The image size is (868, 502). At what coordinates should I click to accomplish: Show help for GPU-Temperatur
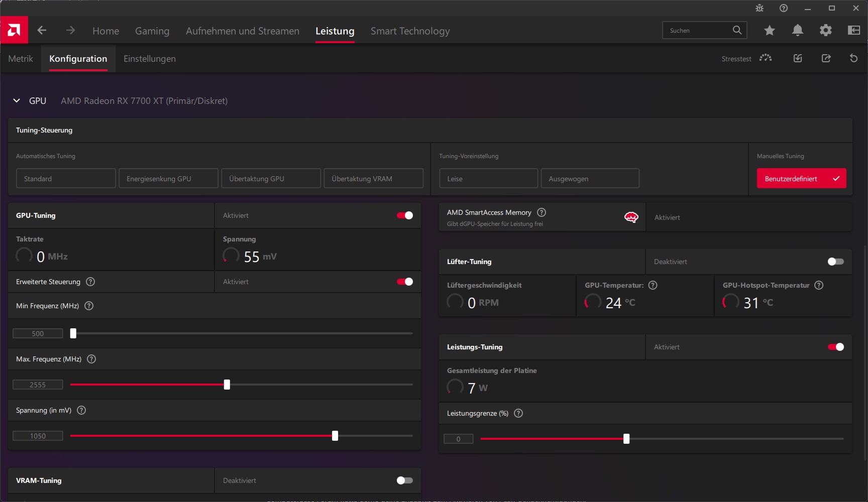point(653,285)
